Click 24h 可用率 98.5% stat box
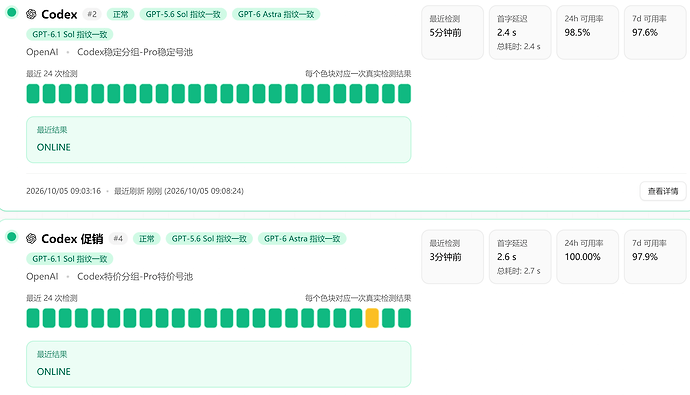The width and height of the screenshot is (690, 395). pos(587,33)
